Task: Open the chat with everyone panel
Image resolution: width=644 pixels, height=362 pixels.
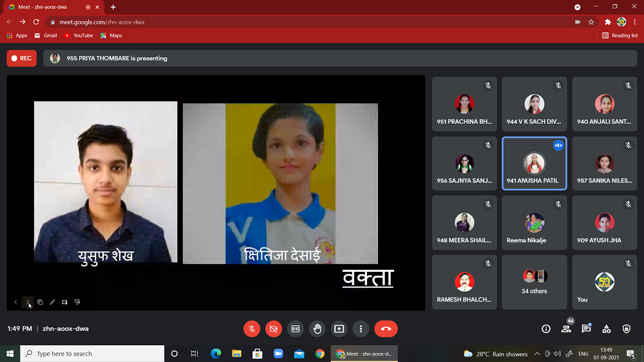Action: click(586, 329)
